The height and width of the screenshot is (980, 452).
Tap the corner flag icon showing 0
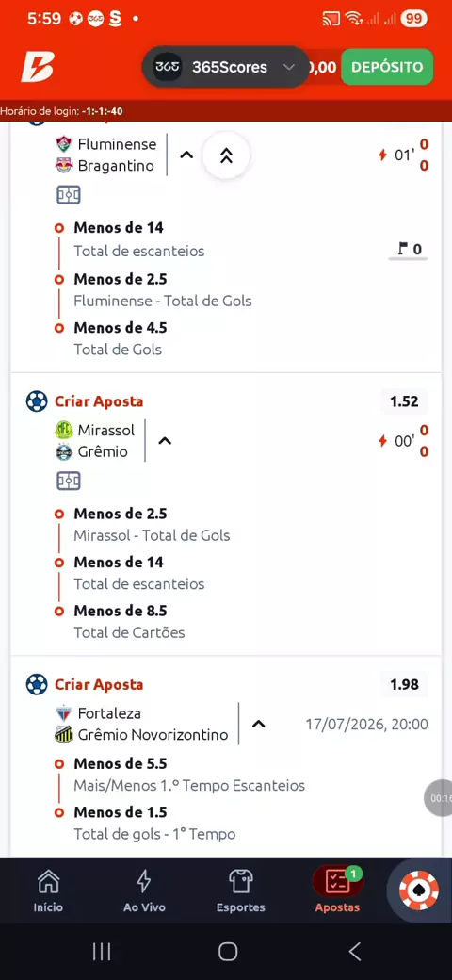[410, 250]
